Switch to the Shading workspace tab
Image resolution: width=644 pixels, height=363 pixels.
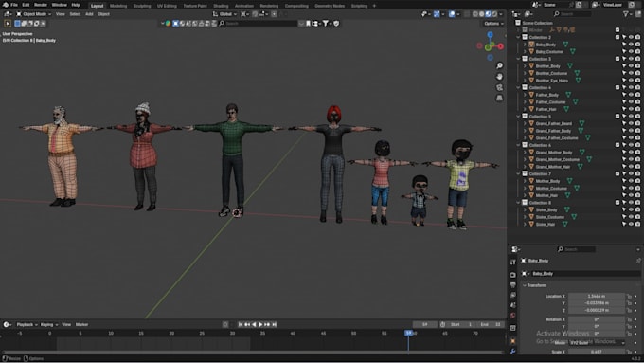(221, 6)
